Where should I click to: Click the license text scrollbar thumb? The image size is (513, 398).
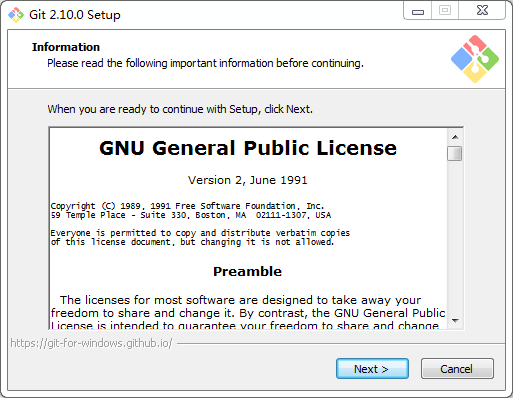[455, 153]
